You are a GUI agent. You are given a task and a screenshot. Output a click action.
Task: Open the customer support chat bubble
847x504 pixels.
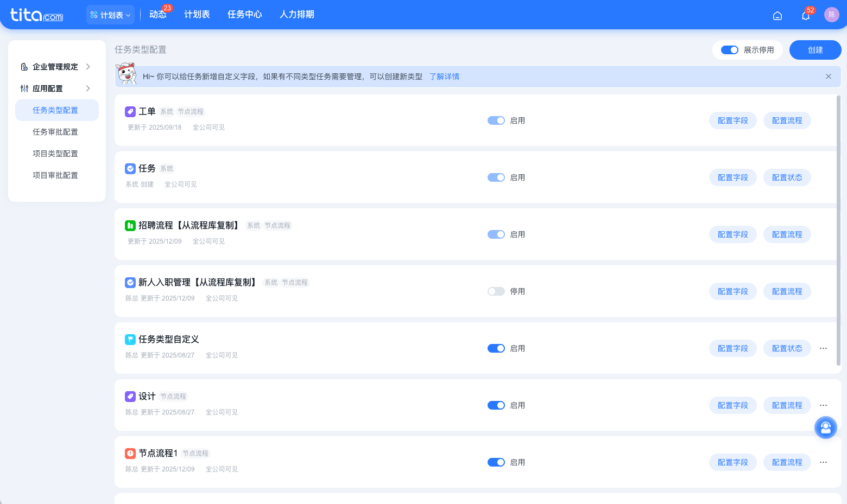point(826,428)
